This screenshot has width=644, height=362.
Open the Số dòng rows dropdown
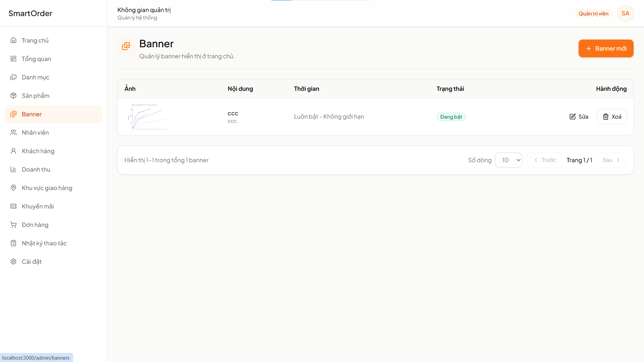(x=508, y=160)
